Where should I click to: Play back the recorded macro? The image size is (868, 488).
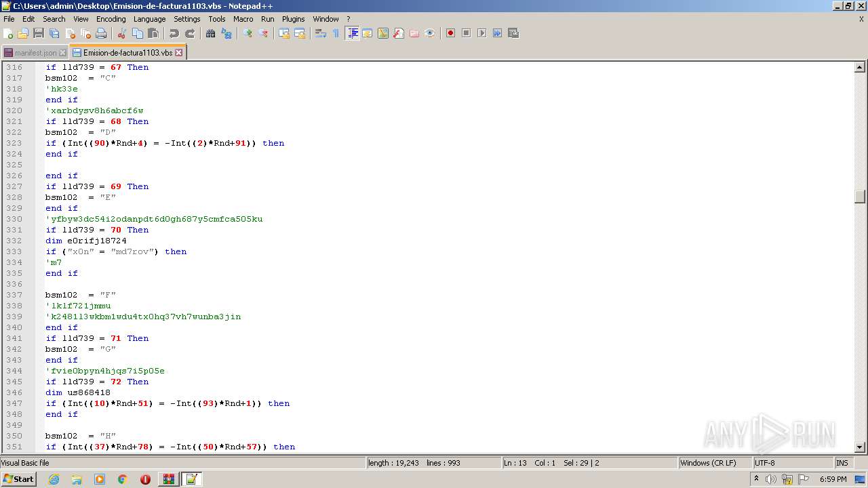point(481,33)
